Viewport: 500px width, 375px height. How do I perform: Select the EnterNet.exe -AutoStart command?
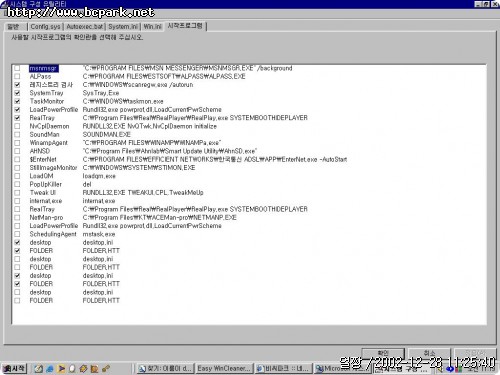click(x=215, y=160)
